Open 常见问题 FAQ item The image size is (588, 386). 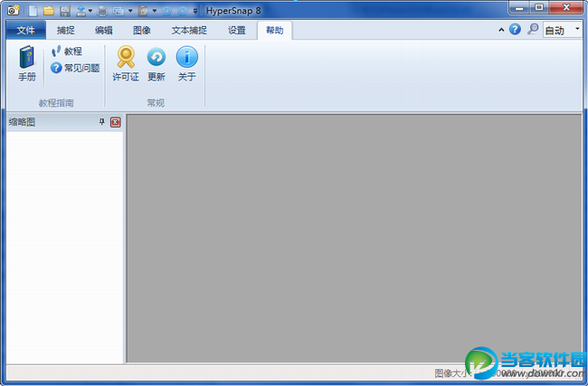coord(75,68)
